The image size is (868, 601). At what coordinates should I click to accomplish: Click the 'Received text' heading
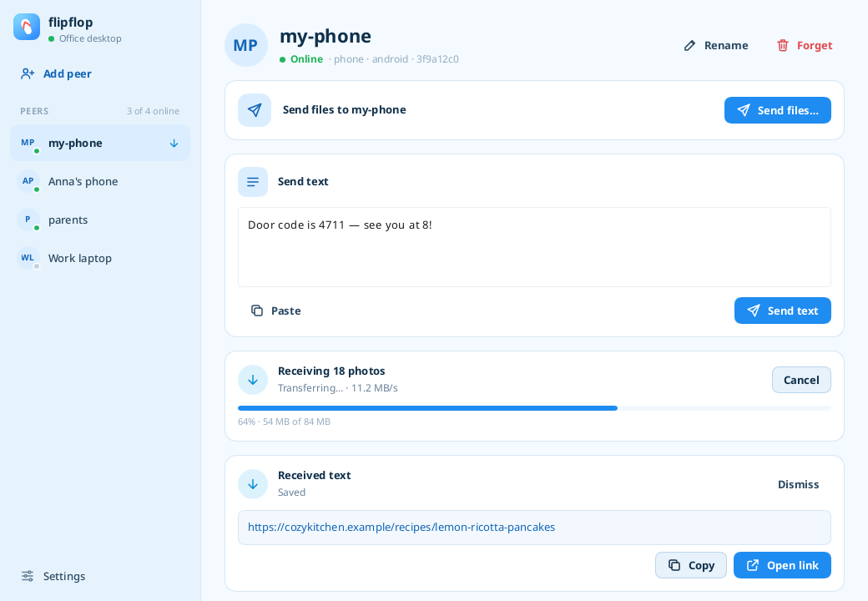point(315,476)
